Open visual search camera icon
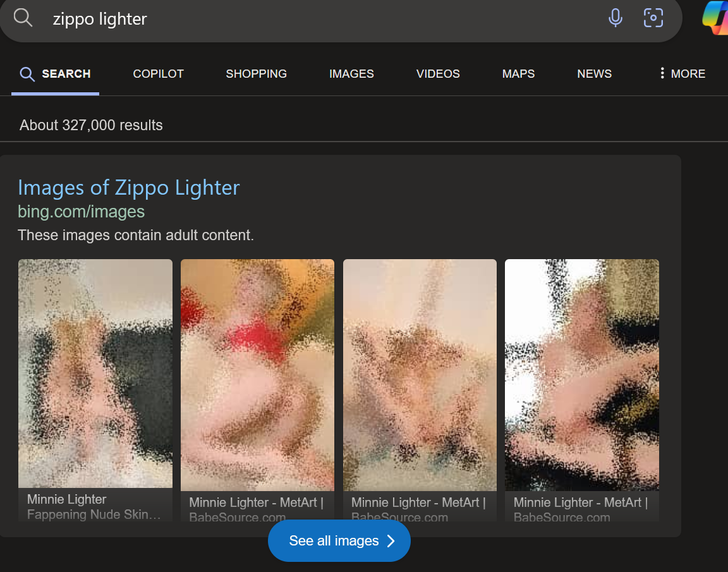 coord(653,18)
